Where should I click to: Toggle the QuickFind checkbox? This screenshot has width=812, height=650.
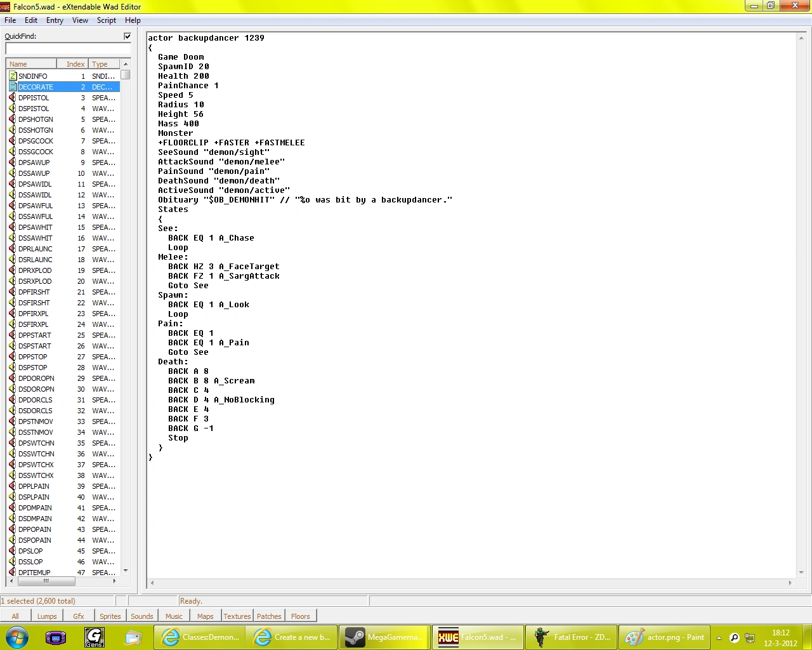pos(128,36)
